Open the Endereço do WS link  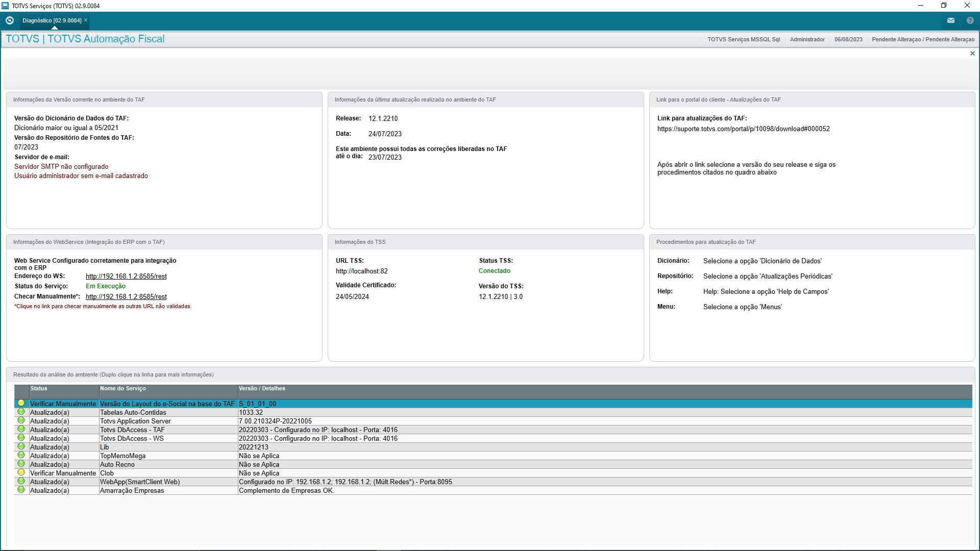(126, 276)
